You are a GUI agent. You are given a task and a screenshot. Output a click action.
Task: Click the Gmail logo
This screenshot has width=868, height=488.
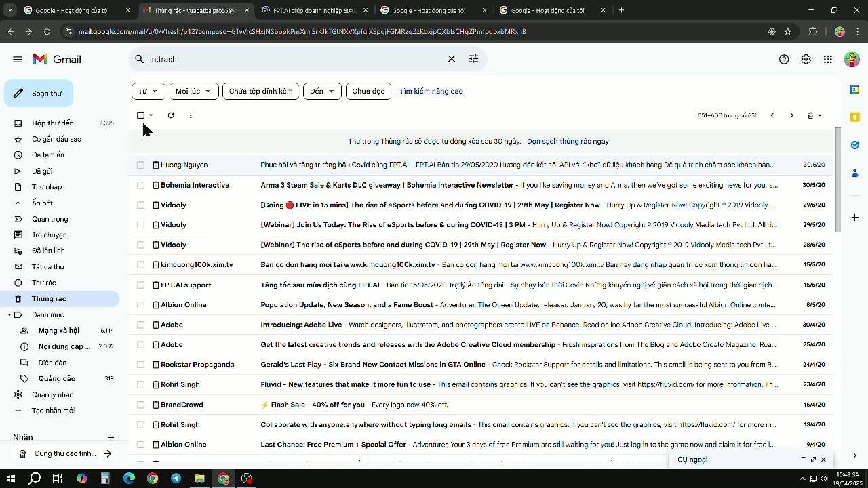(57, 60)
